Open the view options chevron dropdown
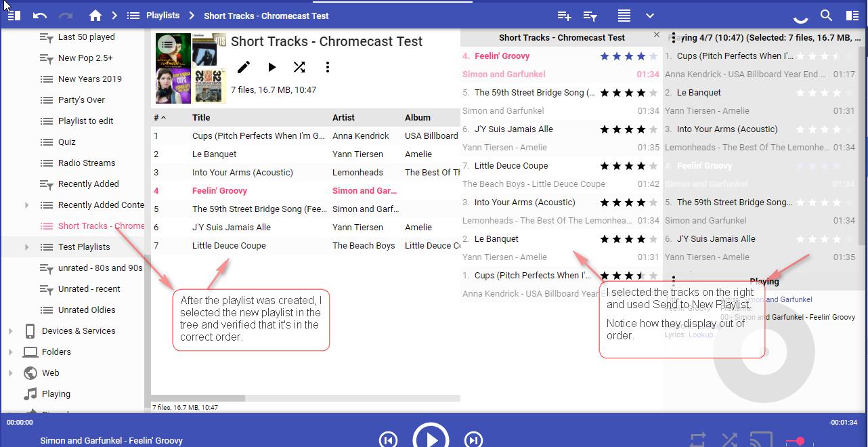This screenshot has height=447, width=868. (x=650, y=15)
